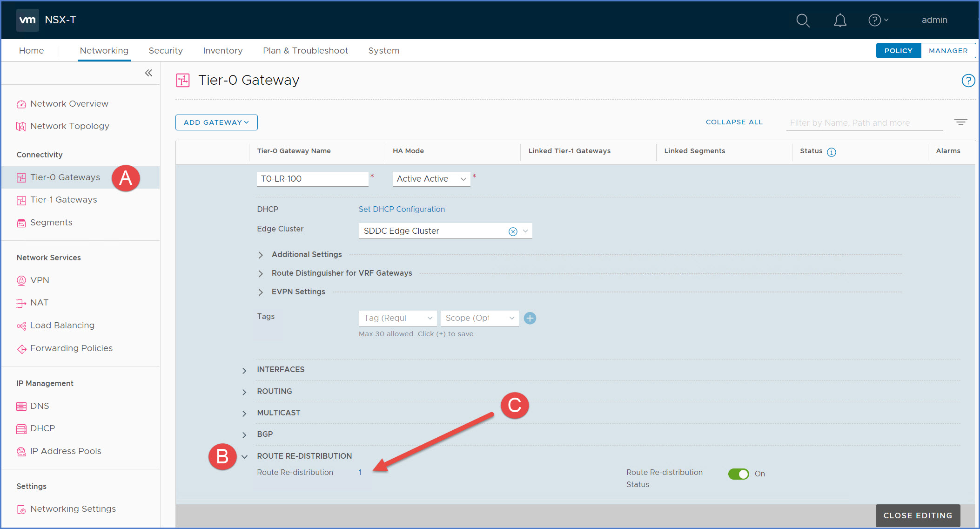980x529 pixels.
Task: Switch to the Security tab
Action: coord(166,50)
